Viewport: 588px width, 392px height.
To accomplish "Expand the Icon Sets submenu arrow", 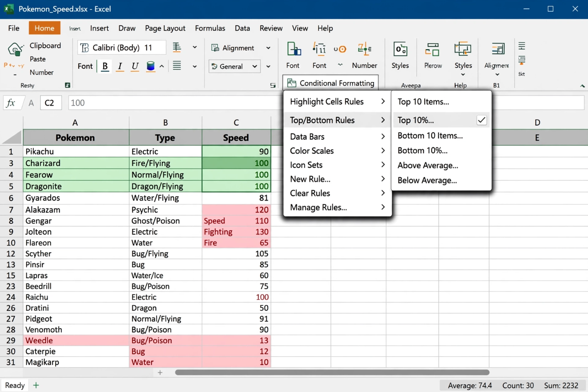I will tap(383, 165).
